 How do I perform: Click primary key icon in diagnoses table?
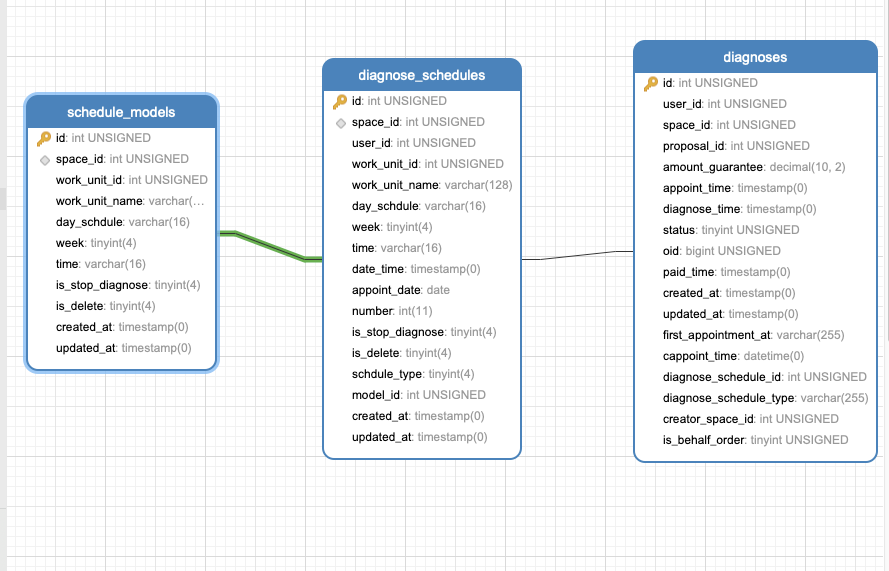pos(651,83)
